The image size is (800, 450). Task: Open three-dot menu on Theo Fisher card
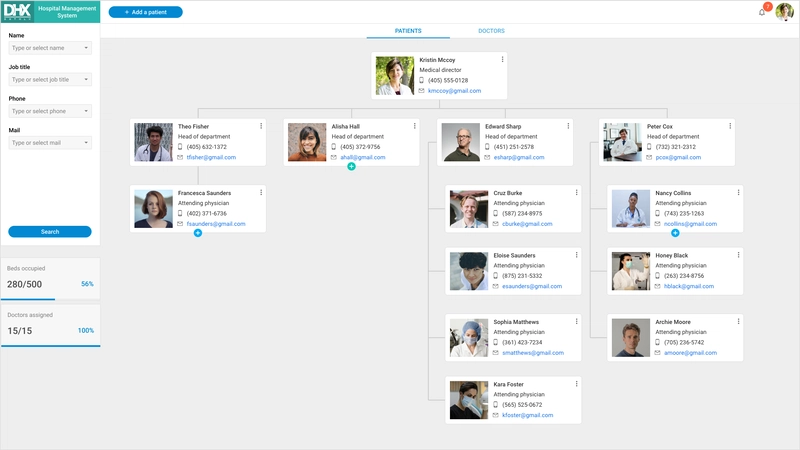261,126
